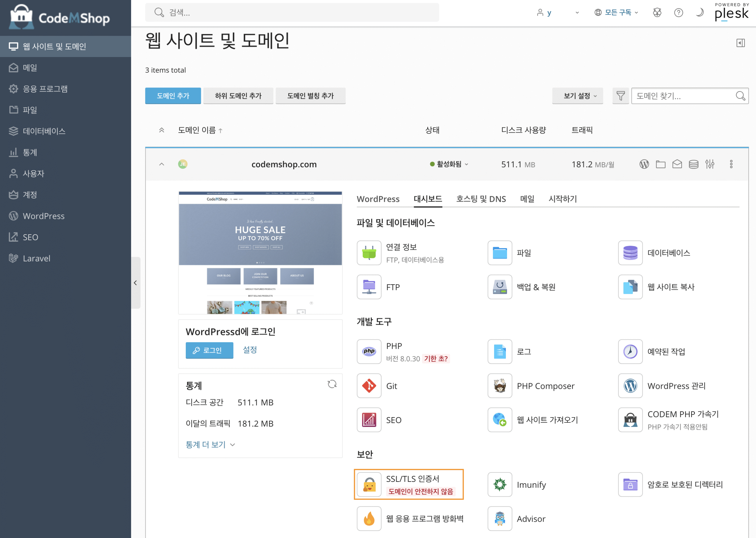This screenshot has width=756, height=538.
Task: Open the 활성화됨 status dropdown
Action: tap(449, 164)
